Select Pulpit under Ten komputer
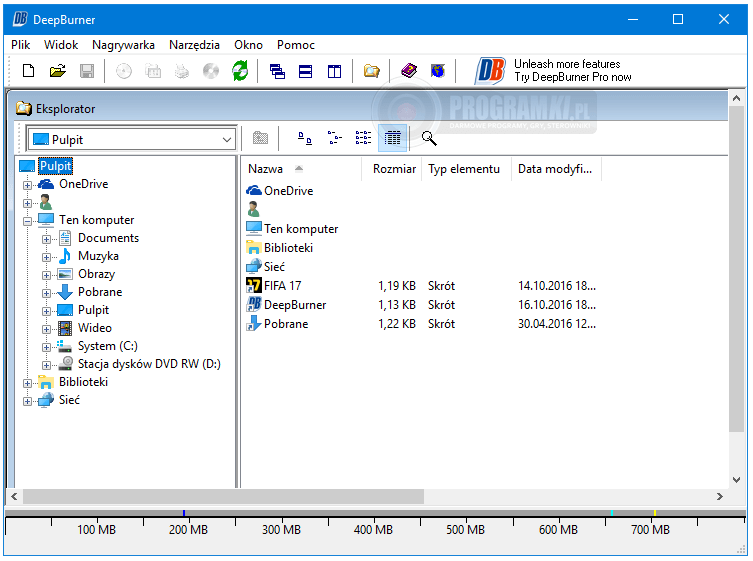The width and height of the screenshot is (753, 561). coord(93,310)
